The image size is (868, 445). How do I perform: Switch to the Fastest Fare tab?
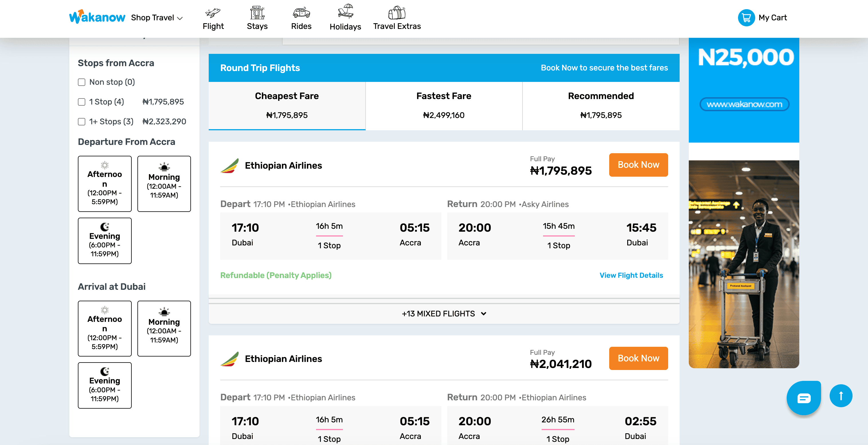coord(443,105)
